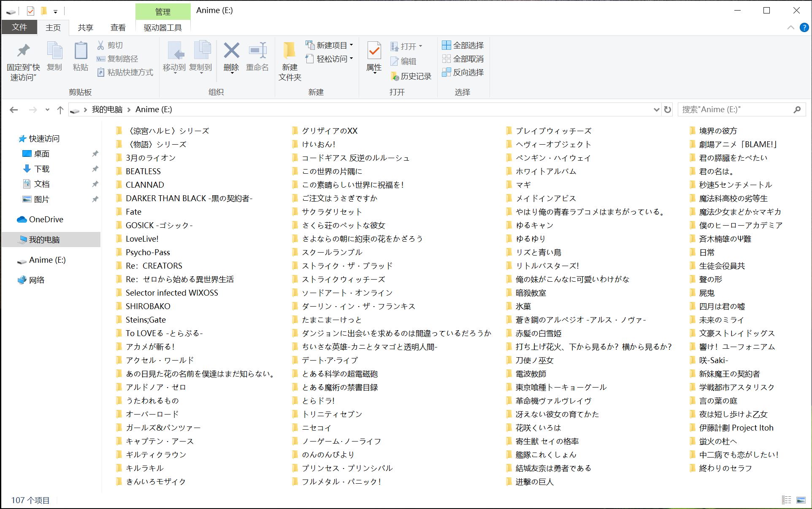Select OneDrive in navigation pane
This screenshot has width=812, height=509.
click(40, 219)
